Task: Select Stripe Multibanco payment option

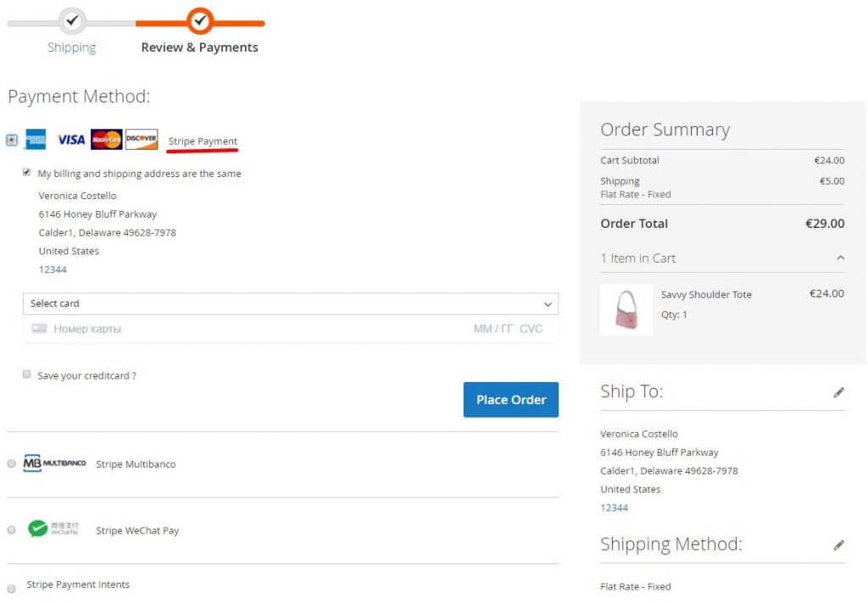Action: point(11,463)
